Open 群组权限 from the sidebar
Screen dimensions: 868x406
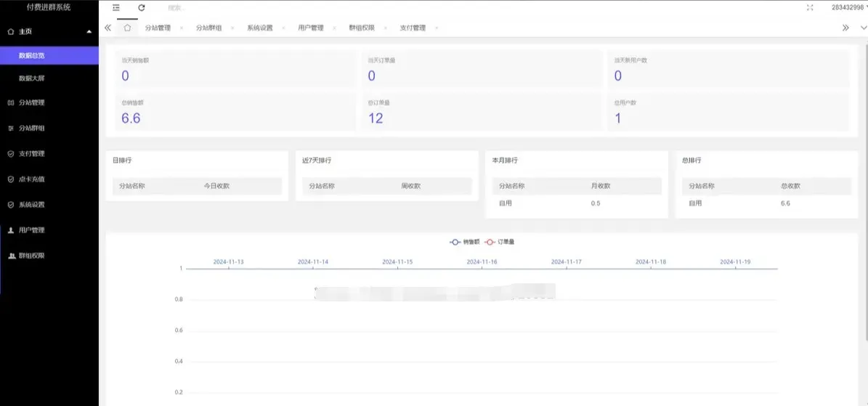pyautogui.click(x=31, y=256)
